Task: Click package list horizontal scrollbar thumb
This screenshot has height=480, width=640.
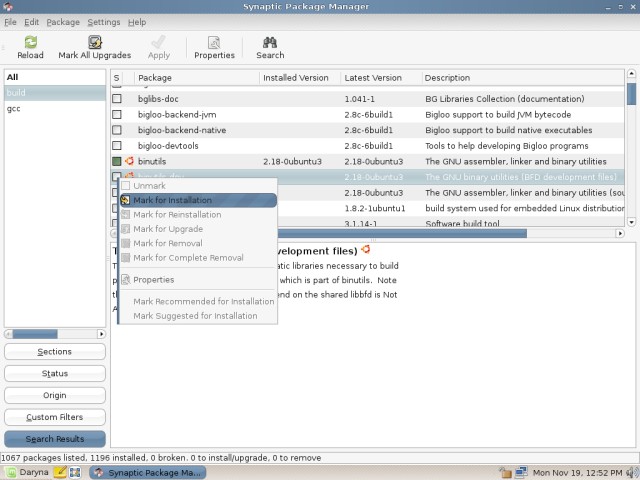Action: (402, 233)
